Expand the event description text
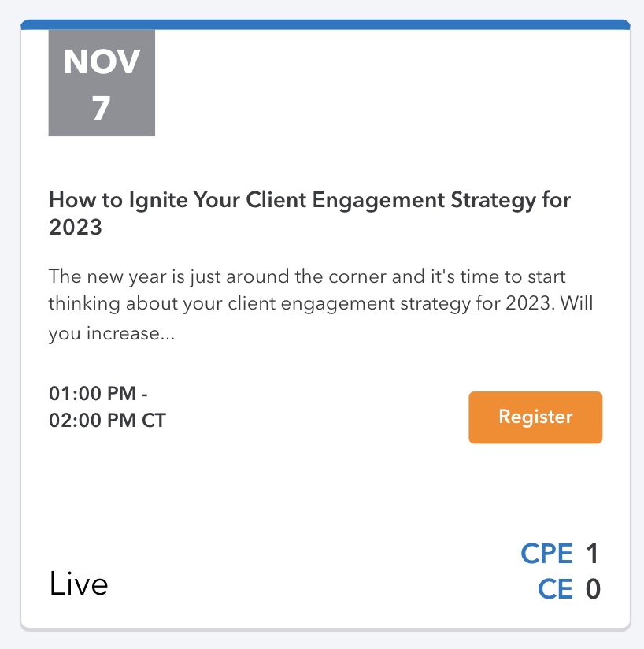This screenshot has width=644, height=649. pos(320,302)
